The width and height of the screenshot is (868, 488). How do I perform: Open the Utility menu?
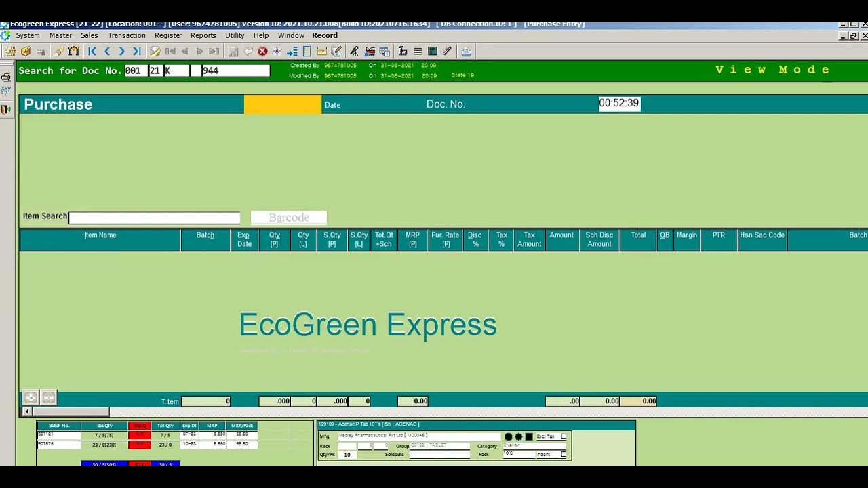click(235, 35)
